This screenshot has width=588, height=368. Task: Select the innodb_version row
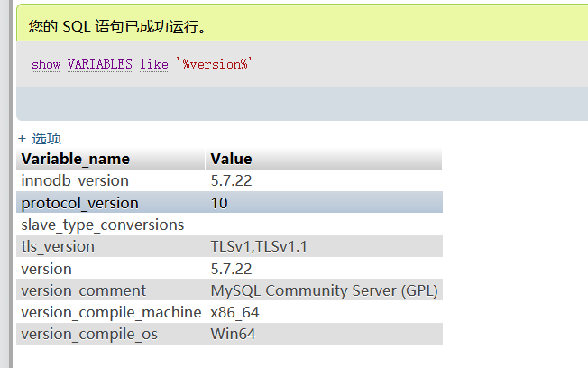click(x=229, y=180)
